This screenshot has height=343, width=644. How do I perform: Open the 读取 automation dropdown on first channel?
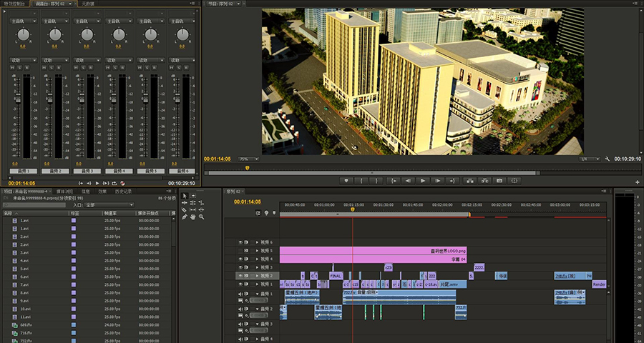click(x=24, y=60)
